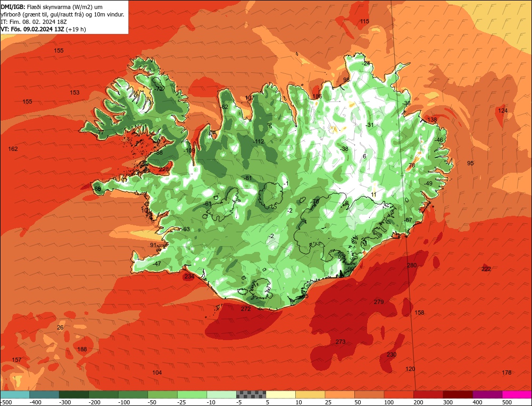Image resolution: width=532 pixels, height=406 pixels.
Task: Click the value -109 near the western fjord
Action: [x=189, y=150]
